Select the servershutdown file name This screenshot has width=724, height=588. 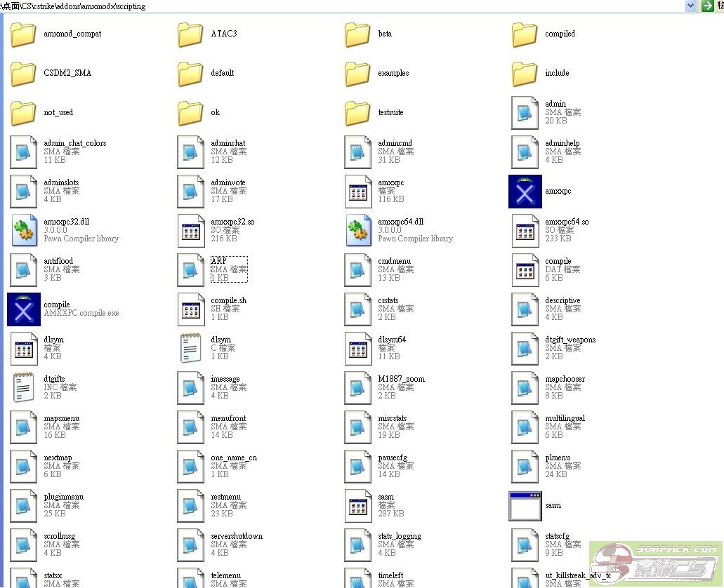(237, 536)
